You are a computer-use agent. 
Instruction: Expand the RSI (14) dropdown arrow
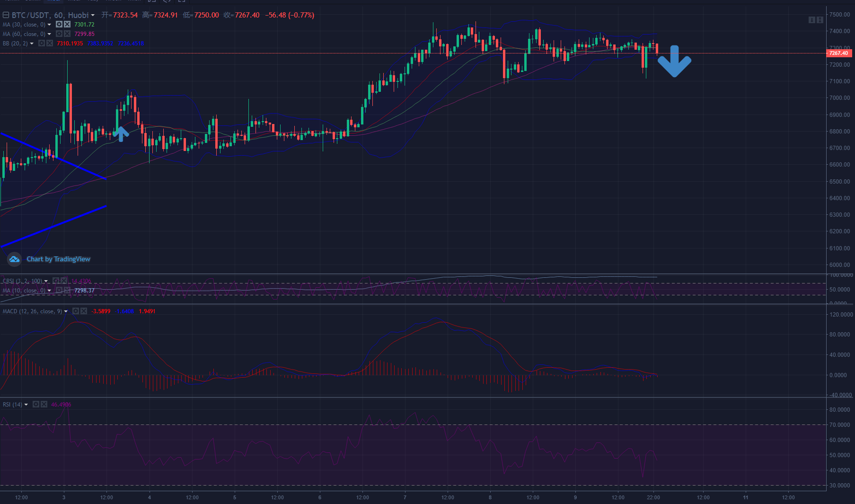click(x=26, y=405)
